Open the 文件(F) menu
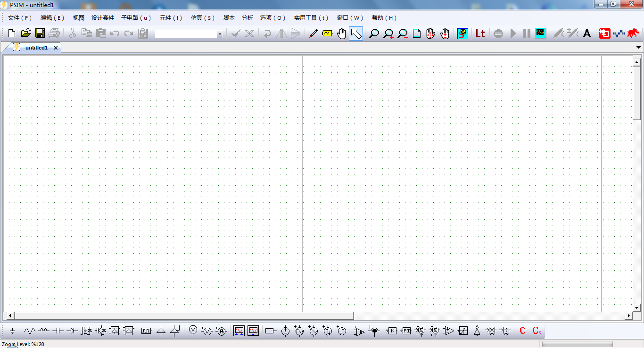644x348 pixels. pyautogui.click(x=20, y=18)
